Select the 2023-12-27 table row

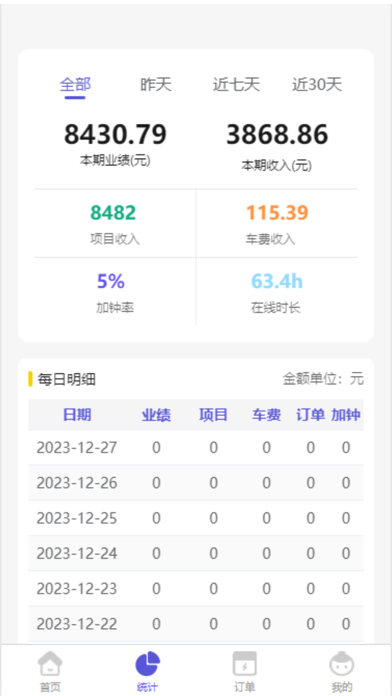[x=196, y=447]
